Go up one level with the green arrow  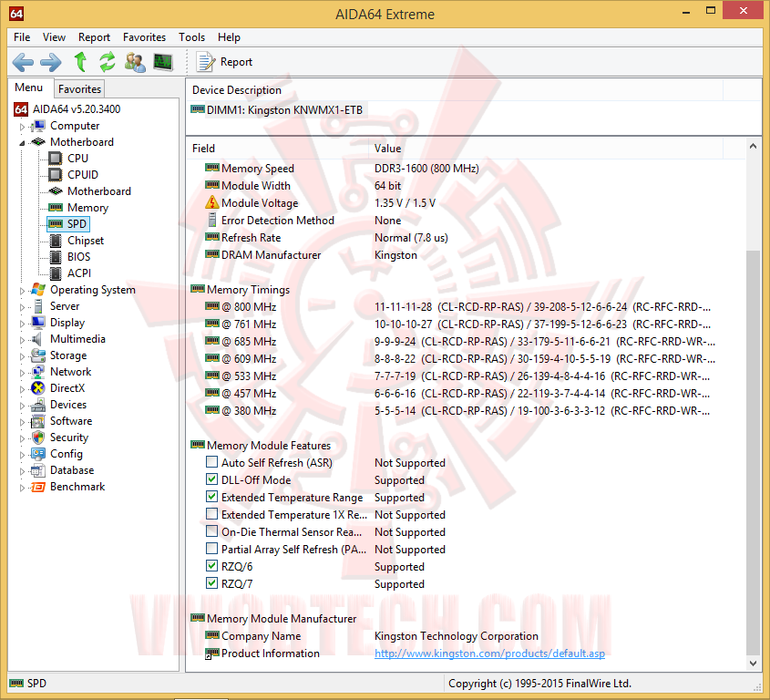point(80,62)
